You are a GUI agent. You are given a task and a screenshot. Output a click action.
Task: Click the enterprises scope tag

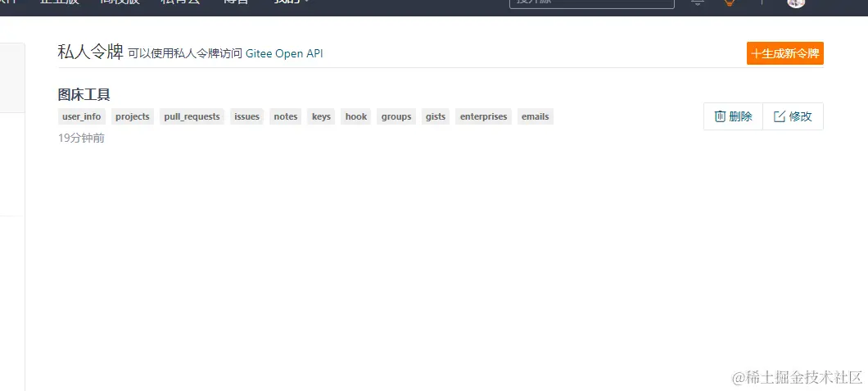click(484, 116)
